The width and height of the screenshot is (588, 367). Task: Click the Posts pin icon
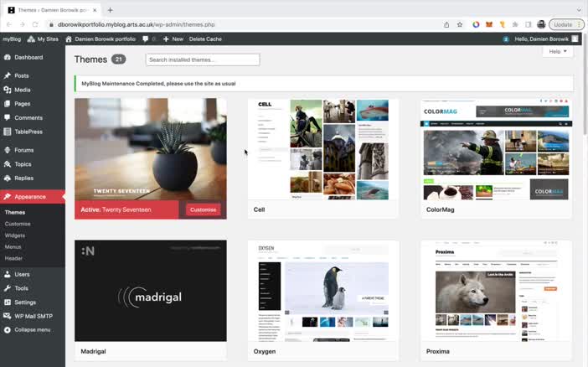(8, 75)
